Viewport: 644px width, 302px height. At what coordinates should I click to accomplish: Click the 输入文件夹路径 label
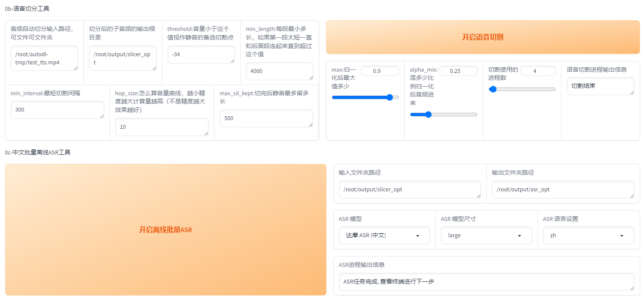(360, 172)
